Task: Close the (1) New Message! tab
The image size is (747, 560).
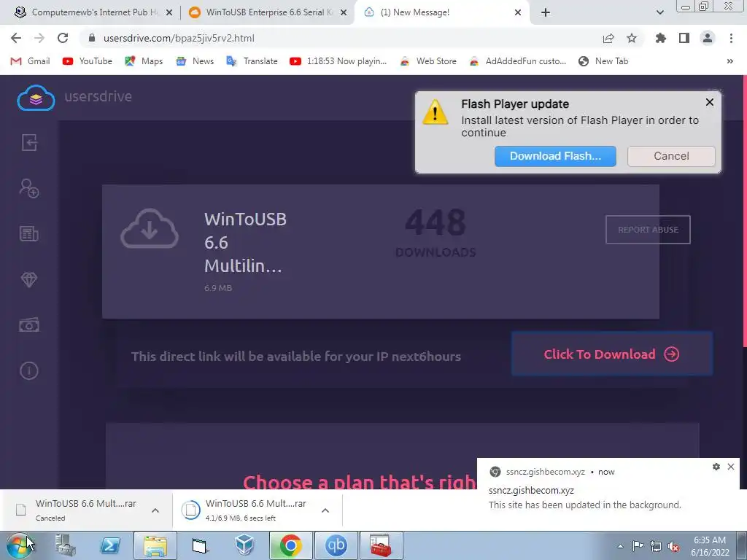Action: tap(518, 12)
